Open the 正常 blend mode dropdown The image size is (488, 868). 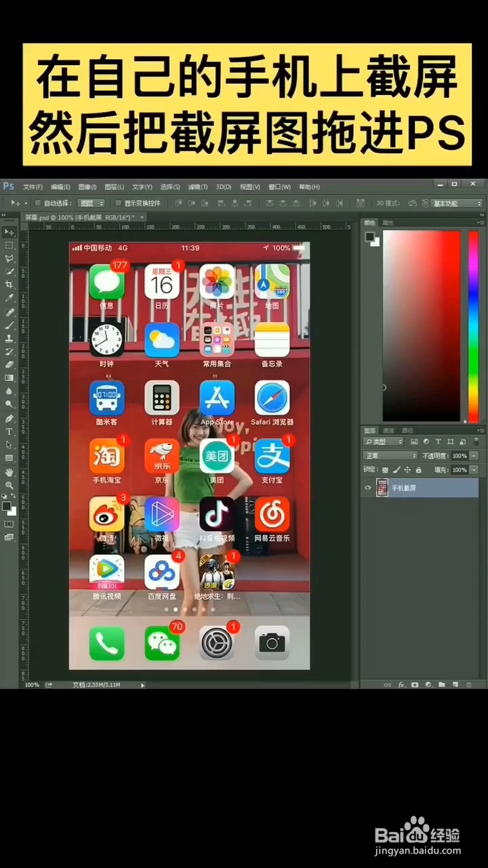(390, 456)
